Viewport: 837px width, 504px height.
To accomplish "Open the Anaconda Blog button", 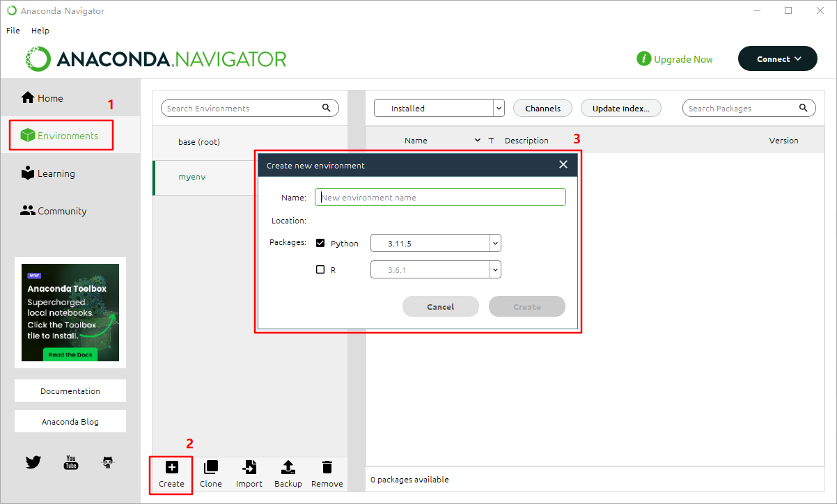I will click(x=70, y=421).
